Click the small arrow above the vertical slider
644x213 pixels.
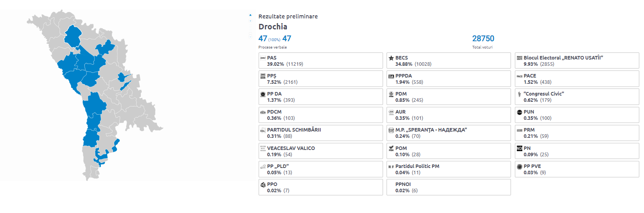250,15
